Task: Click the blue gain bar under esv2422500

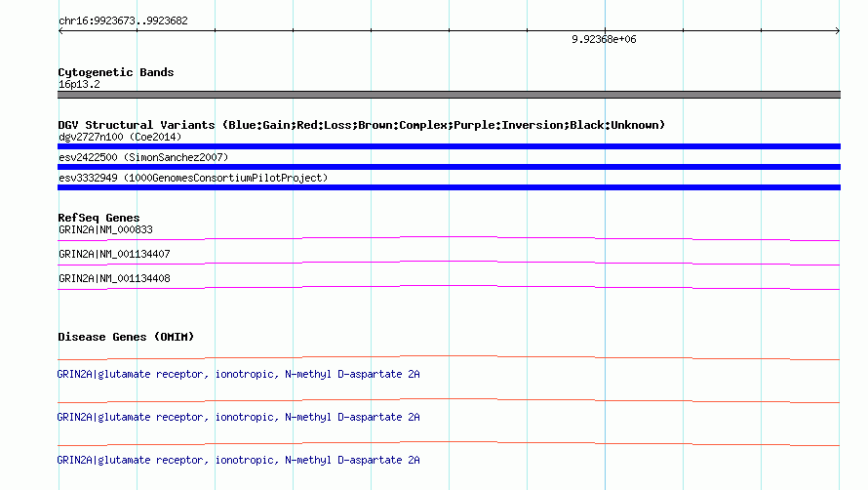Action: (449, 167)
